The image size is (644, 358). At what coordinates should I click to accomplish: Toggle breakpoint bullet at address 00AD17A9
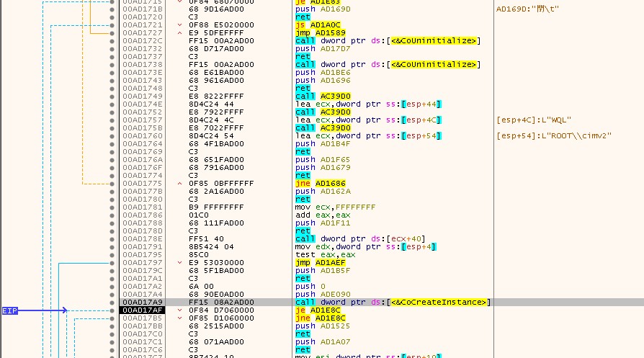tap(112, 302)
